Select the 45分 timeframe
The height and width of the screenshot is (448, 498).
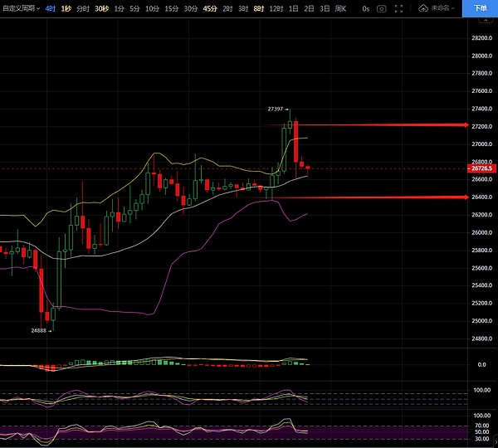(x=209, y=7)
